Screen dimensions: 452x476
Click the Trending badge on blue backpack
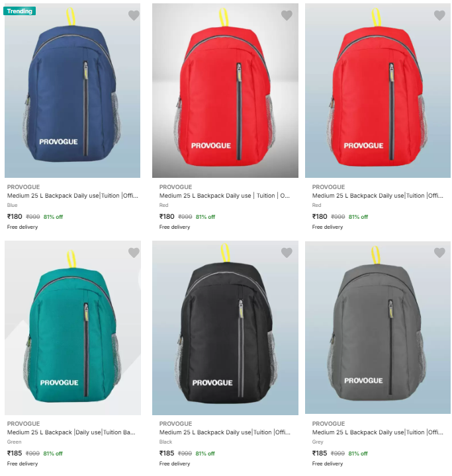point(20,11)
